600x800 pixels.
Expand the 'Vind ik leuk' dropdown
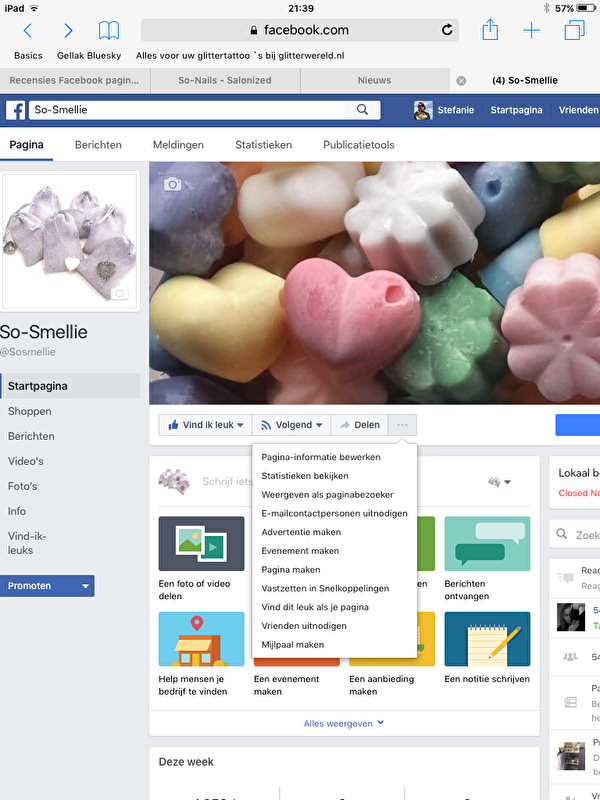[206, 425]
